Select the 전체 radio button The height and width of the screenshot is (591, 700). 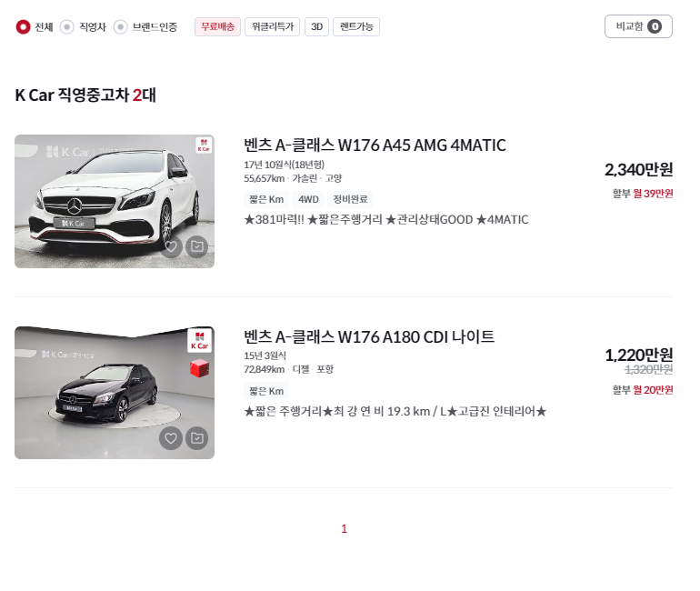pos(23,26)
